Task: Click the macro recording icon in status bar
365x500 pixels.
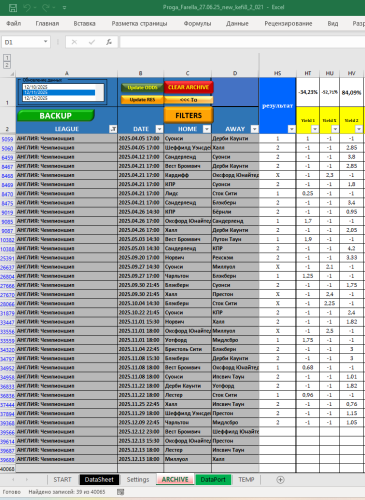Action: [x=121, y=492]
